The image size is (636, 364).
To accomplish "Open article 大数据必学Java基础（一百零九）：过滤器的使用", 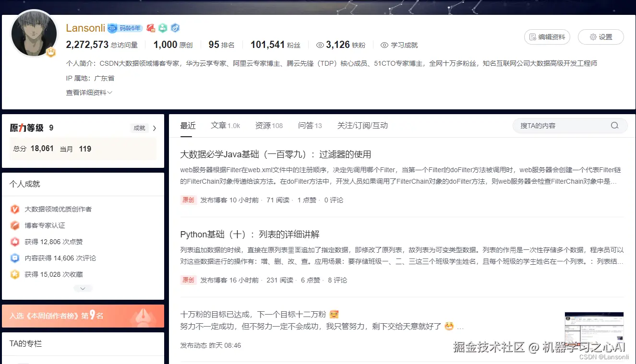I will pyautogui.click(x=276, y=154).
